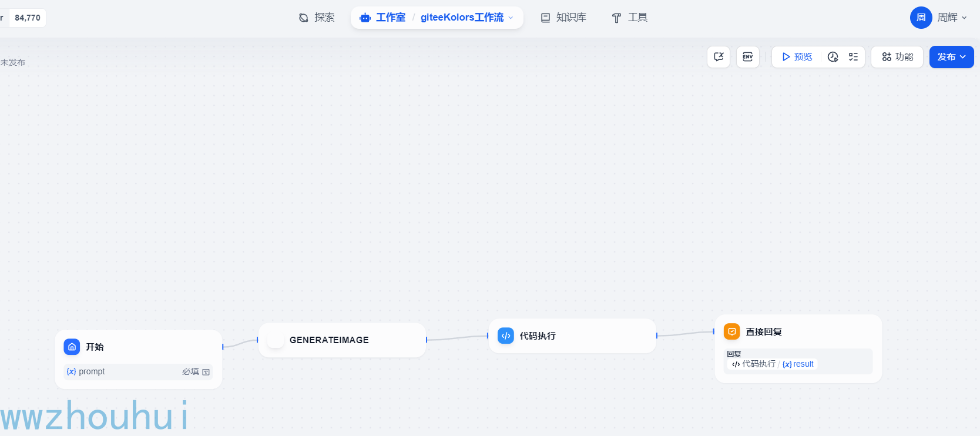The image size is (980, 436).
Task: Click the Tools hammer icon
Action: point(616,18)
